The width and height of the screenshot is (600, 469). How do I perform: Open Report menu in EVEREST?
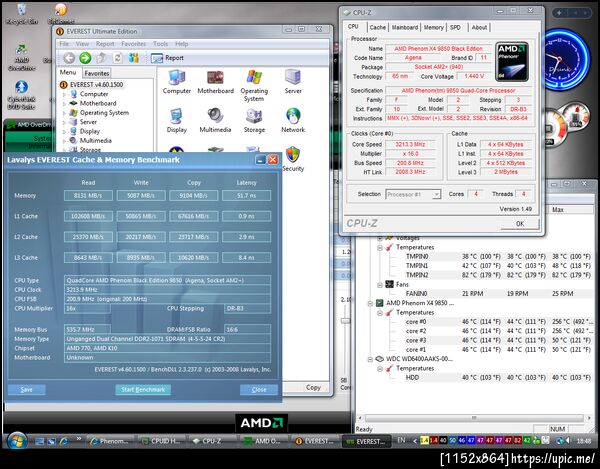[x=105, y=44]
